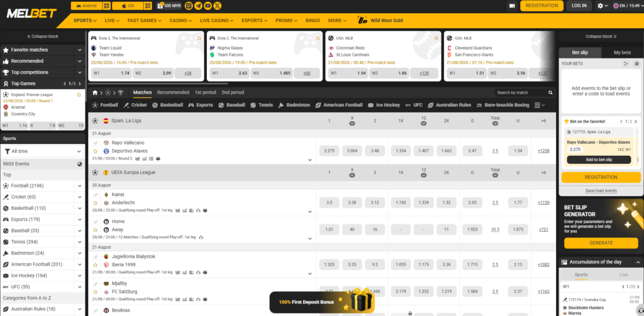Screen dimensions: 644x316
Task: Switch to Live tab in Accumulators
Action: tap(623, 275)
